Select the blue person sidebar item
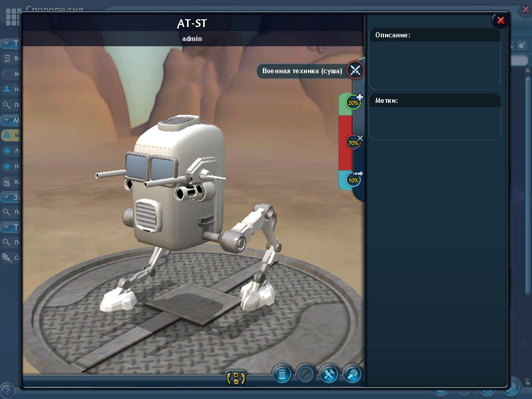532x399 pixels. coord(7,89)
